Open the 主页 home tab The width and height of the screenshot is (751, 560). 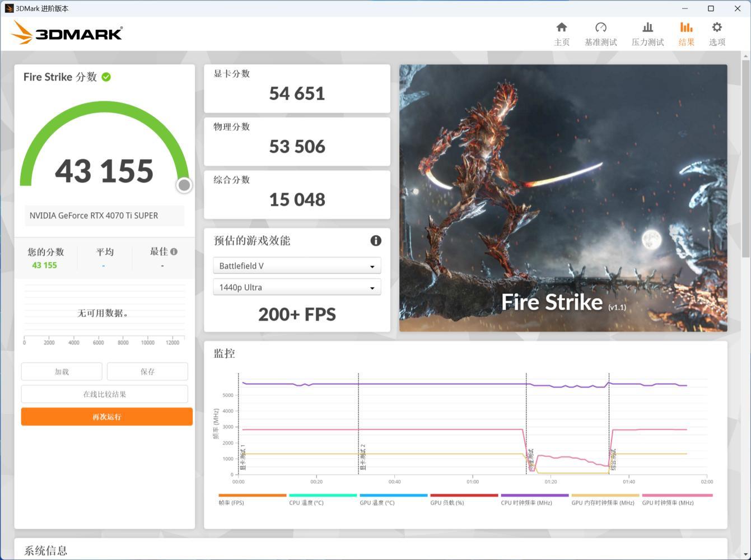click(x=561, y=34)
